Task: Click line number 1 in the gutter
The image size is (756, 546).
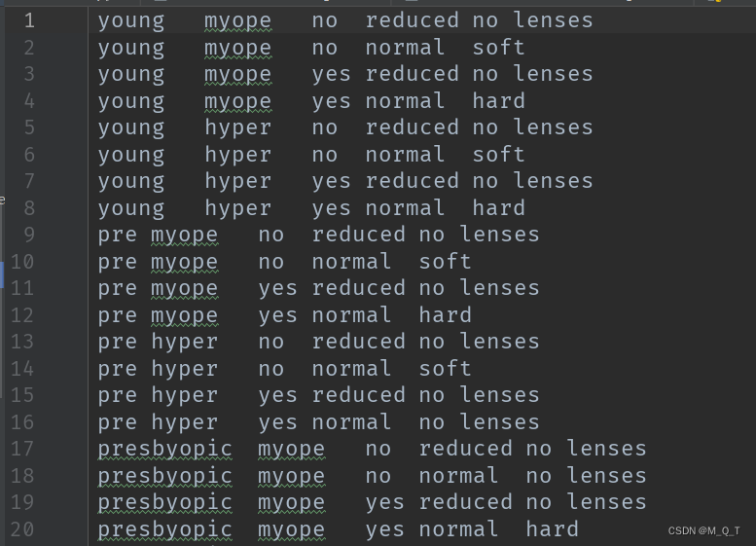Action: point(28,20)
